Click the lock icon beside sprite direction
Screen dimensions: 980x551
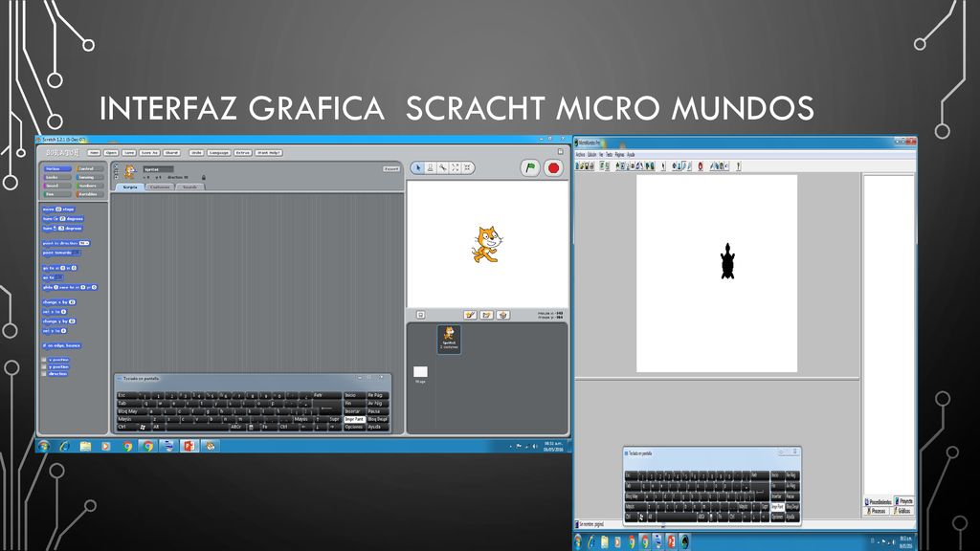(203, 177)
